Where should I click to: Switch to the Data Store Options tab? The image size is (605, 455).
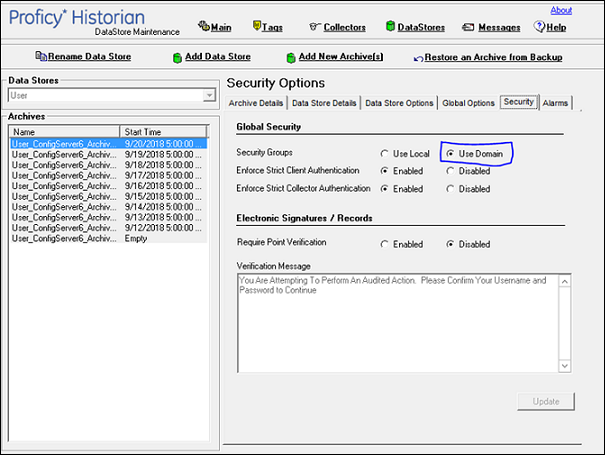tap(399, 103)
